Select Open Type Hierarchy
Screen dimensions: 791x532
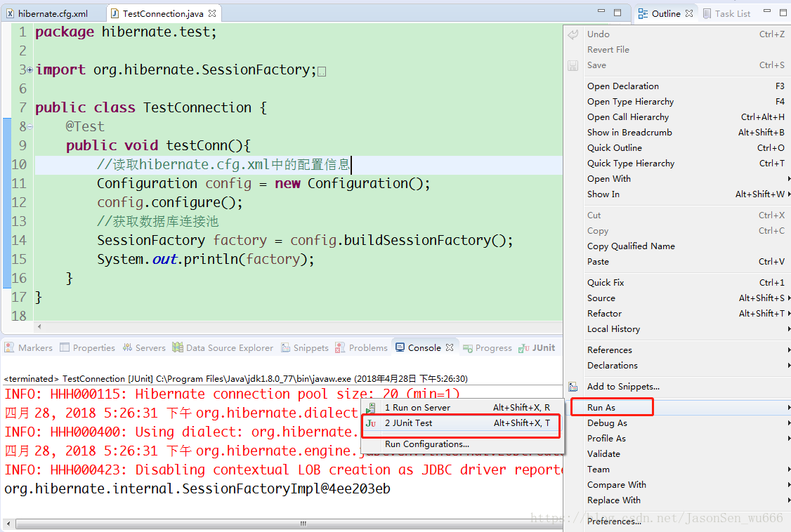coord(676,102)
